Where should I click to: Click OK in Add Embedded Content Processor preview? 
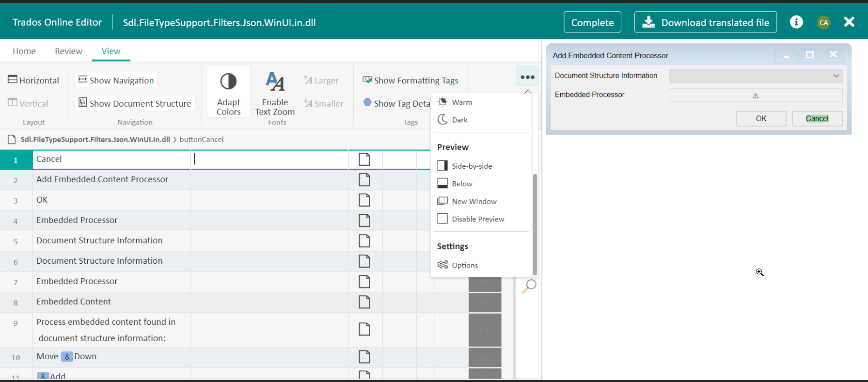click(x=761, y=118)
